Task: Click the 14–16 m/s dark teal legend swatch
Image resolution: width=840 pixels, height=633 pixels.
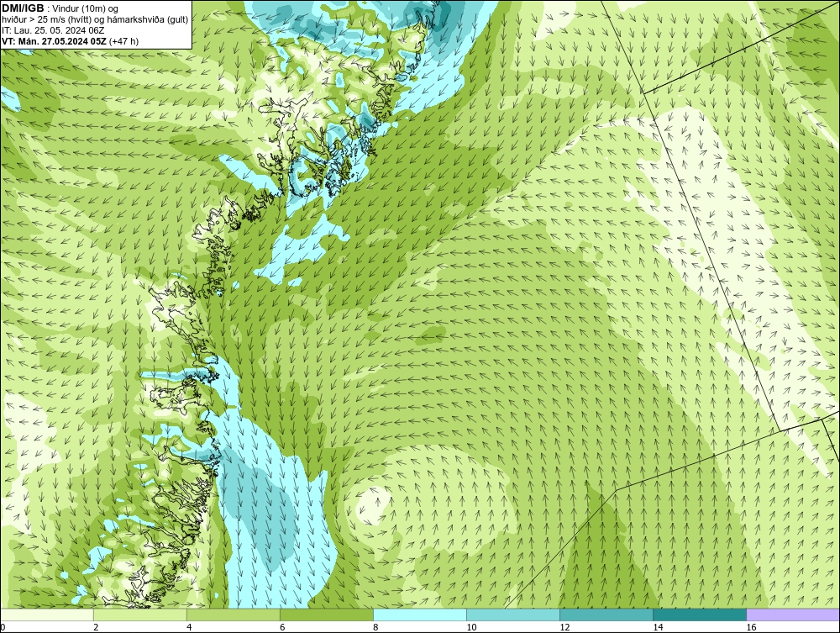Action: click(700, 615)
